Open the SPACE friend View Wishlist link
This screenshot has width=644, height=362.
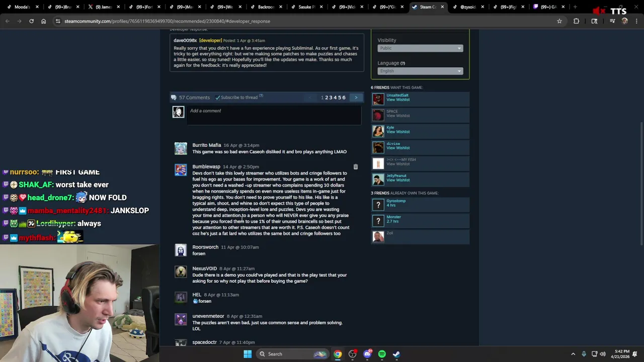pyautogui.click(x=398, y=116)
